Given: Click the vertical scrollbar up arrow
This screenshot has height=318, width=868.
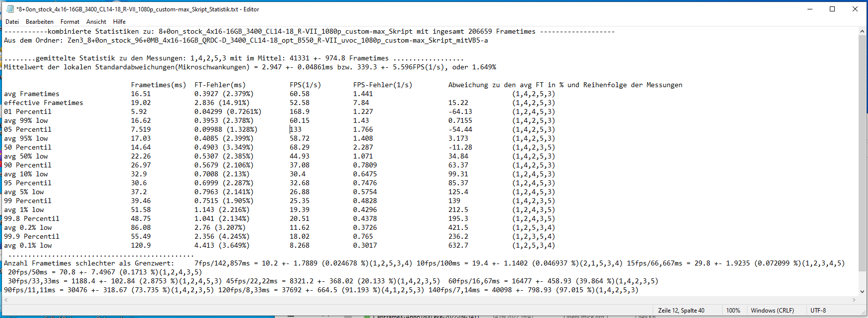Looking at the screenshot, I should pos(863,31).
